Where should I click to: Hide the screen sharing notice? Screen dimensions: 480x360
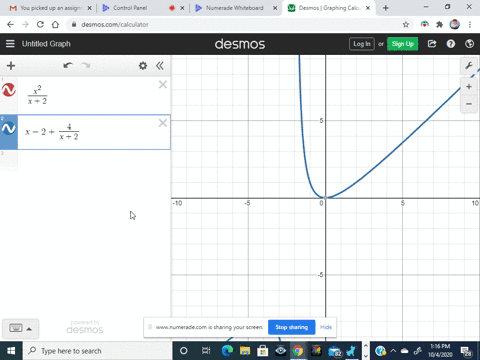point(326,327)
